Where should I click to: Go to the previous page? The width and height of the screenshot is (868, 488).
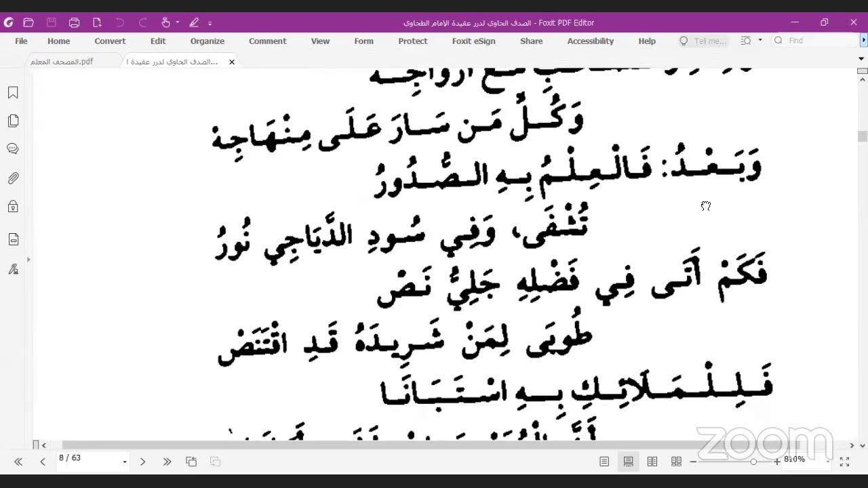pos(43,462)
